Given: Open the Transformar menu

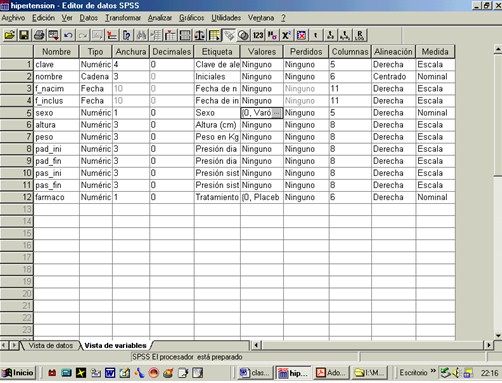Looking at the screenshot, I should point(123,18).
